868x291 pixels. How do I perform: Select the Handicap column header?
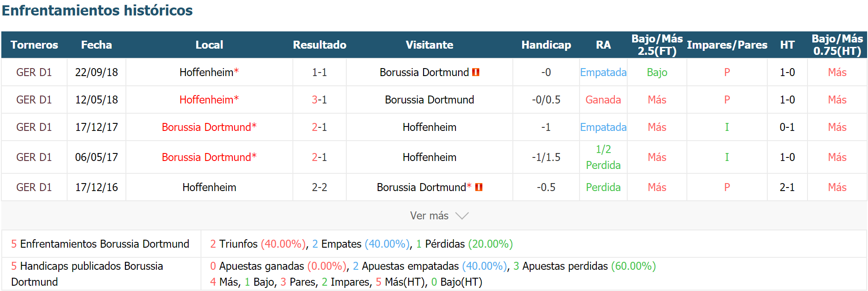546,45
